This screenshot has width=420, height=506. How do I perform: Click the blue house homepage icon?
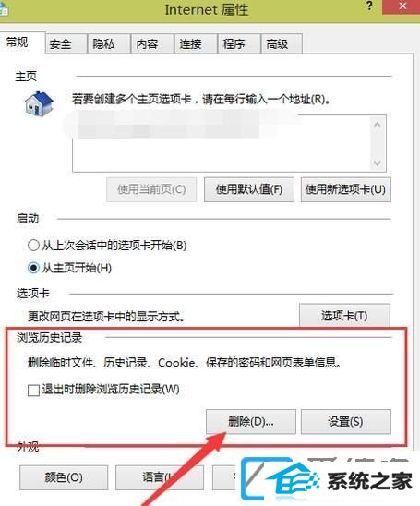(x=39, y=103)
